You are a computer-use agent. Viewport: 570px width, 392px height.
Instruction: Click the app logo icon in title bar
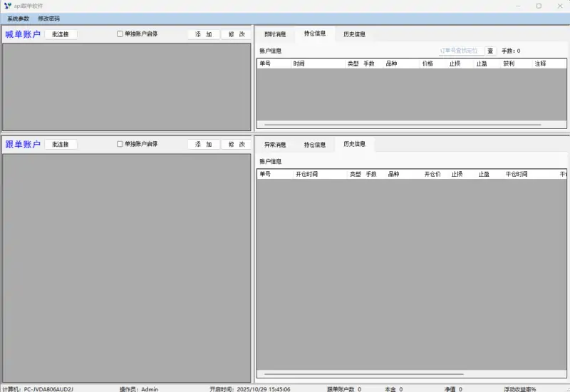(x=7, y=6)
